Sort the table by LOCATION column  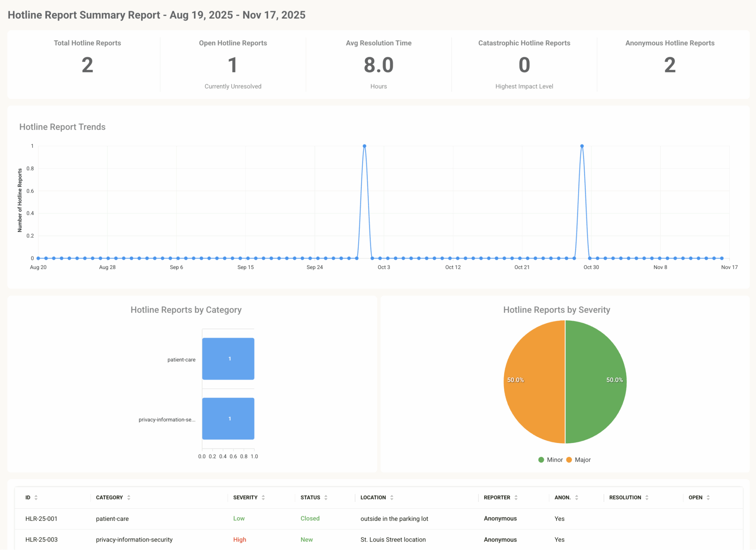click(392, 497)
